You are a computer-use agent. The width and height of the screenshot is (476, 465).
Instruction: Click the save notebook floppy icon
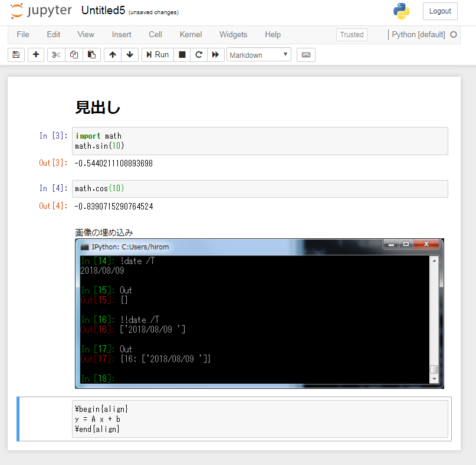(x=16, y=55)
